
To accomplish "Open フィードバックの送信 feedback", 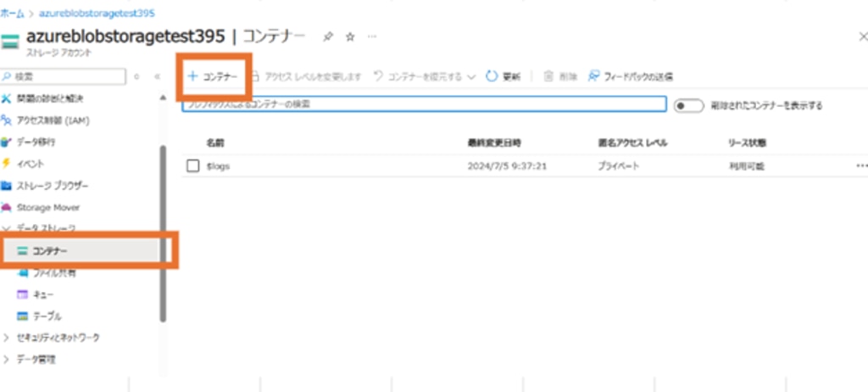I will (x=630, y=76).
